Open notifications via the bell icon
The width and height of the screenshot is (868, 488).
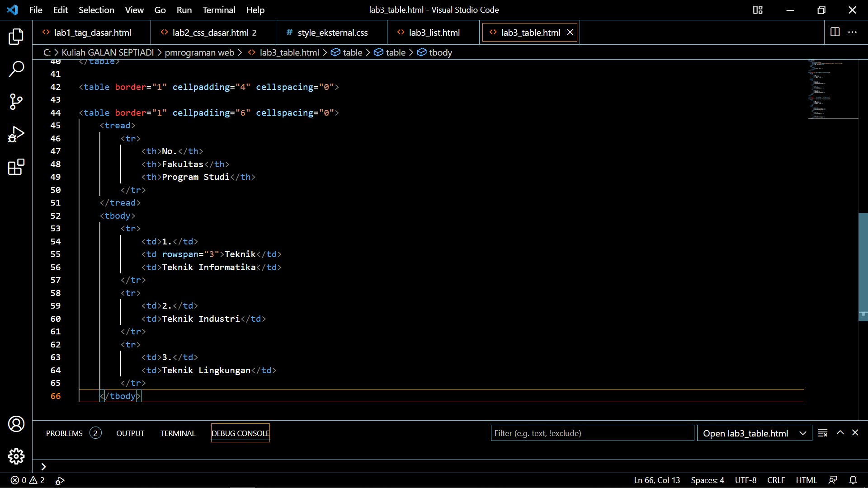pyautogui.click(x=854, y=480)
